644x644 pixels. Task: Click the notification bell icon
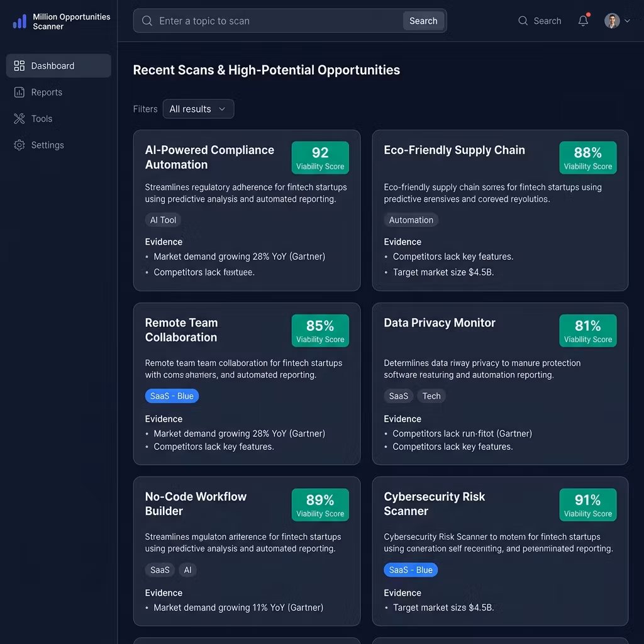[583, 21]
